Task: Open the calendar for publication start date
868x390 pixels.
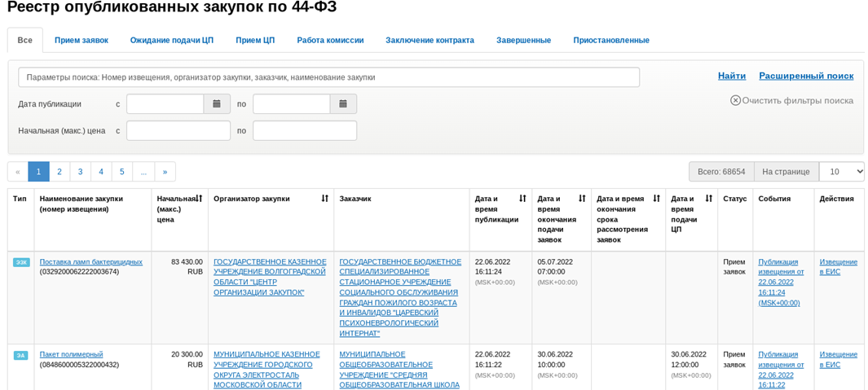Action: [217, 103]
